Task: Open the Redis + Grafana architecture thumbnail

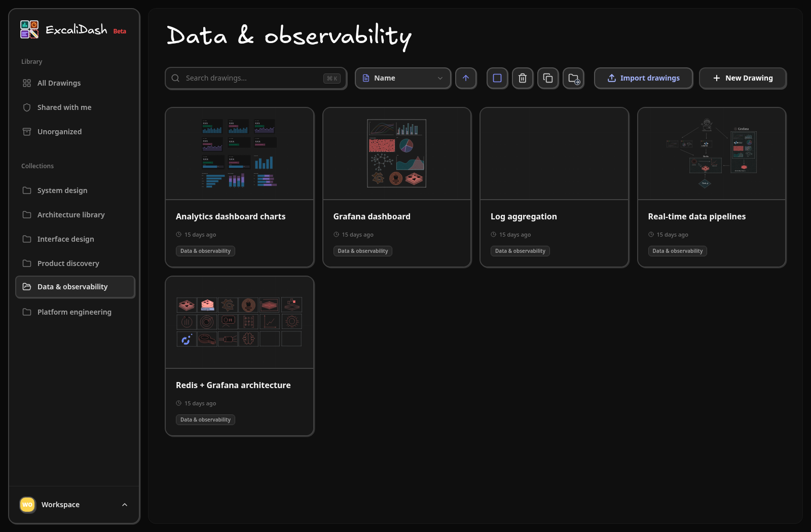Action: pos(240,322)
